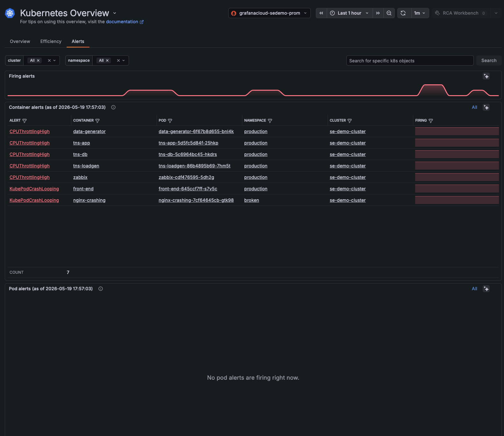Remove the All chip from namespace filter

(107, 60)
